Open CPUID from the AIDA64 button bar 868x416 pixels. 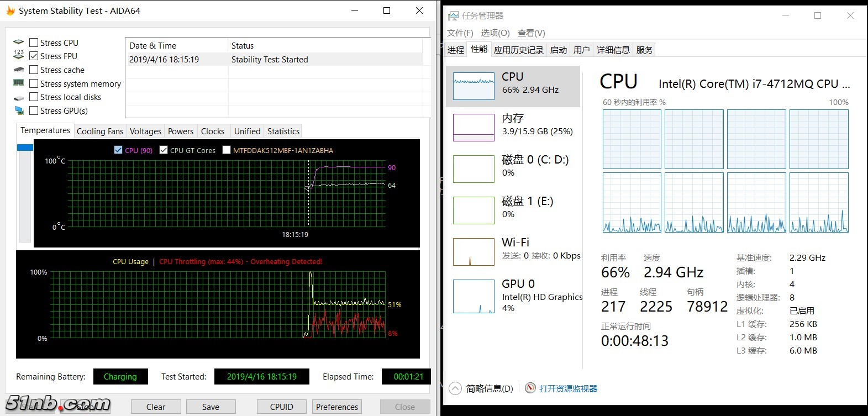point(282,407)
